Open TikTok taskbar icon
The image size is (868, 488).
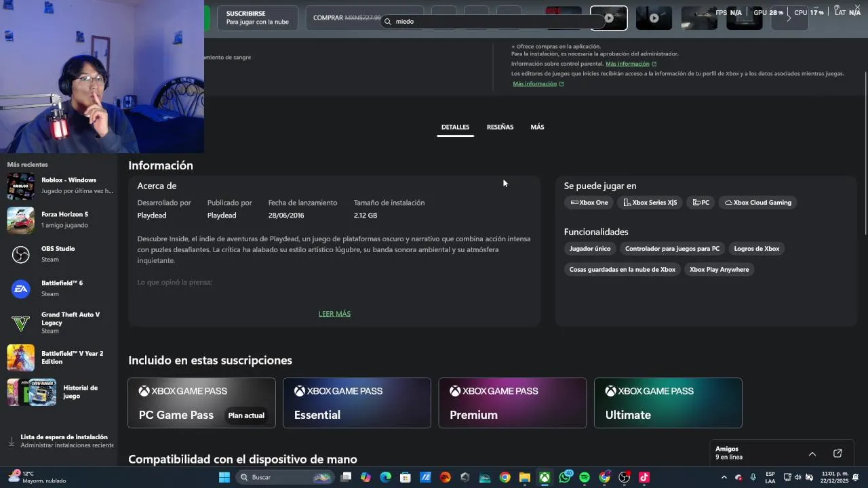coord(644,477)
